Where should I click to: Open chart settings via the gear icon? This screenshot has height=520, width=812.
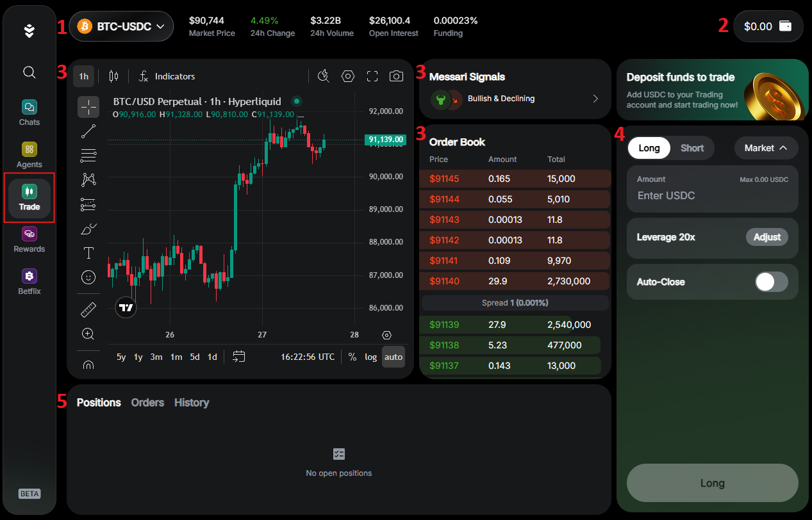[x=347, y=76]
